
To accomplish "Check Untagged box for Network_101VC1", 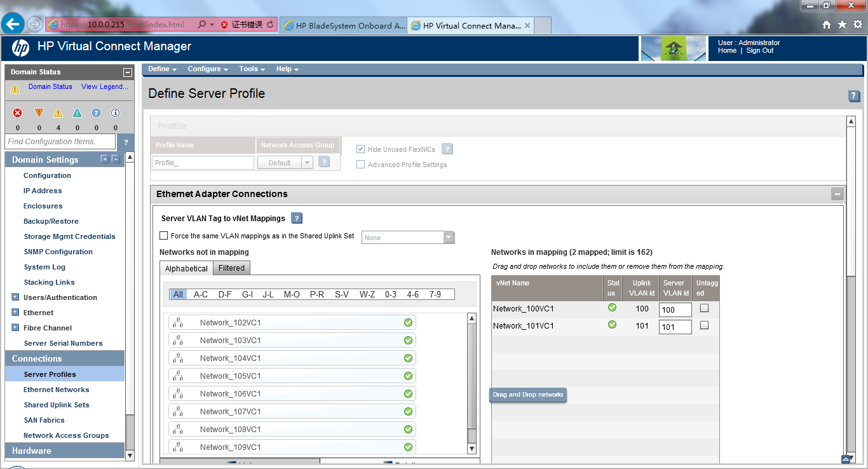I will coord(704,325).
